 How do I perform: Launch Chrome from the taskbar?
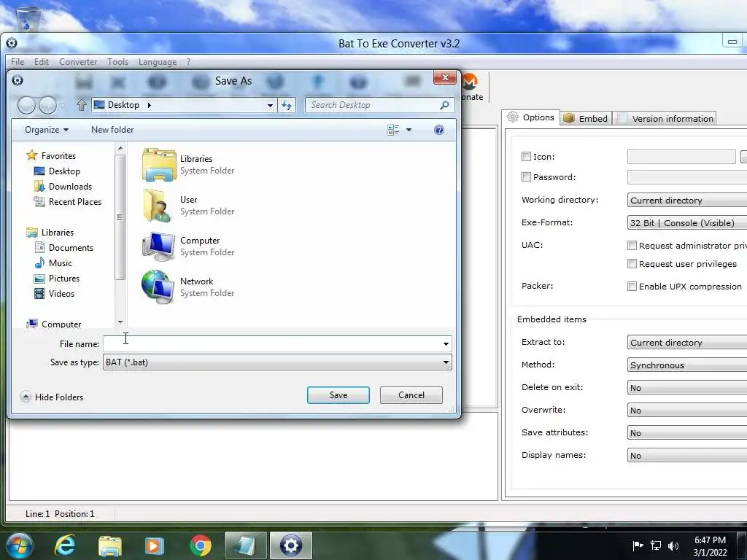point(201,545)
